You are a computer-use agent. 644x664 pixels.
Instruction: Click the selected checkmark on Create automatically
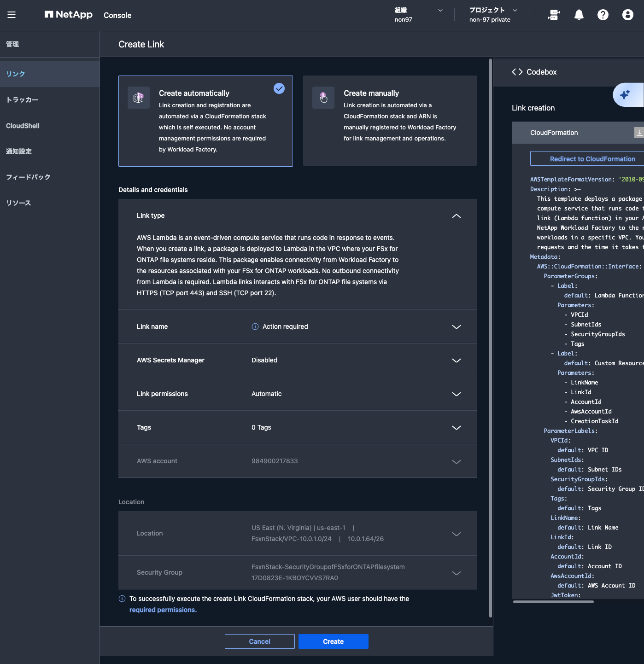click(279, 88)
